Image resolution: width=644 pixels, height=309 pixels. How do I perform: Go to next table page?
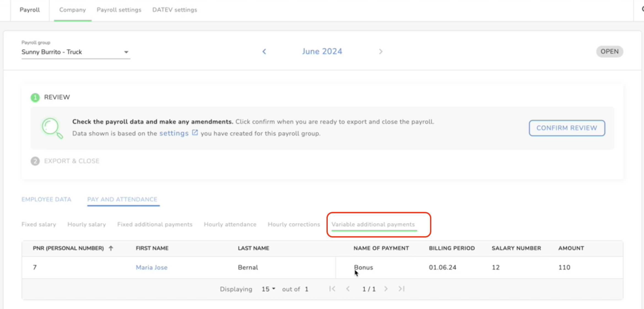tap(386, 289)
